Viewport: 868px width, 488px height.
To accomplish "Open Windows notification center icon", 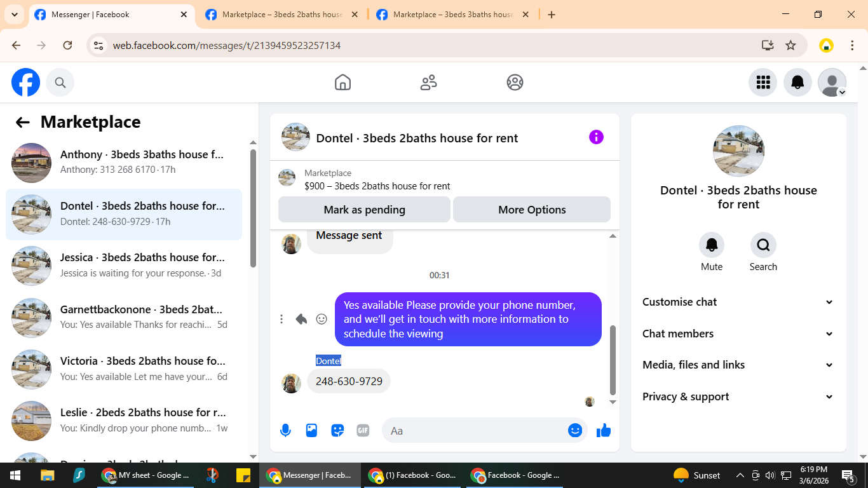I will [x=848, y=475].
